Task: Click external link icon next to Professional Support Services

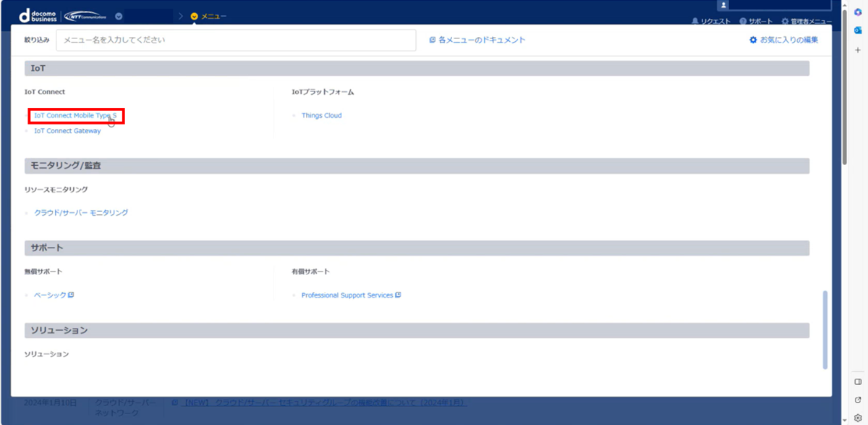Action: (398, 295)
